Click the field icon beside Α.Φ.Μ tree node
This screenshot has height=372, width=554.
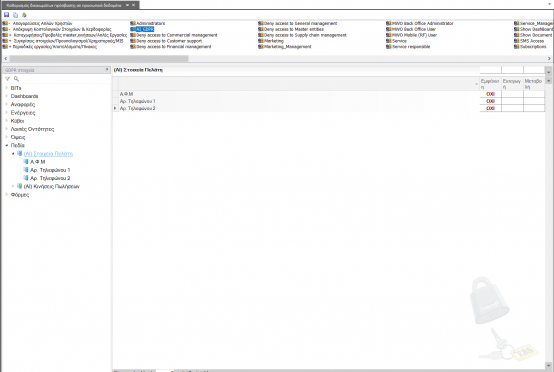point(26,161)
